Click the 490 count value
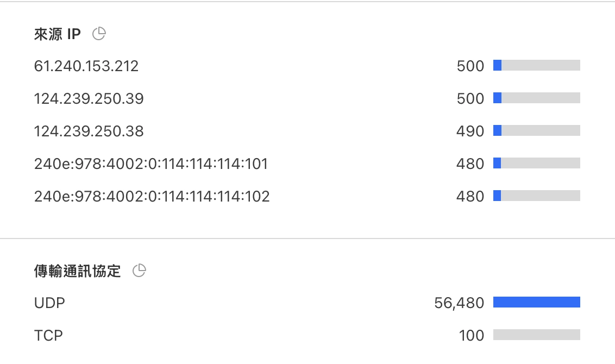 (x=470, y=131)
